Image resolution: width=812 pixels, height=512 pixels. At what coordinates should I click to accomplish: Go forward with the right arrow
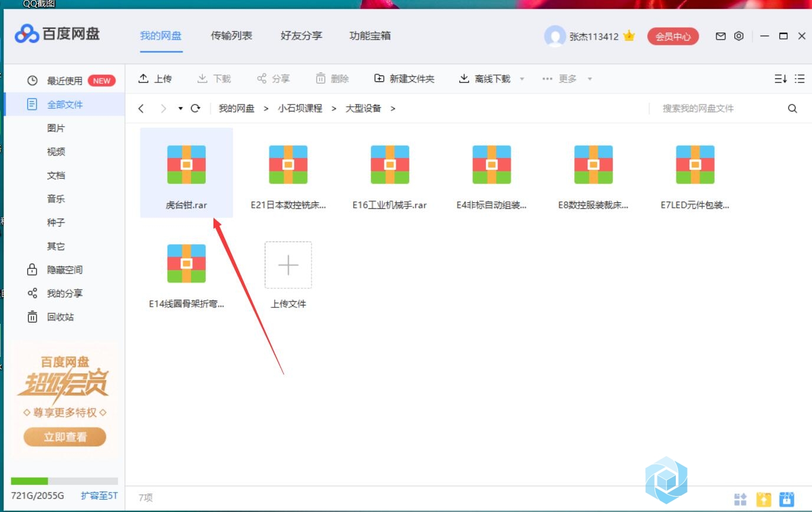(x=163, y=109)
